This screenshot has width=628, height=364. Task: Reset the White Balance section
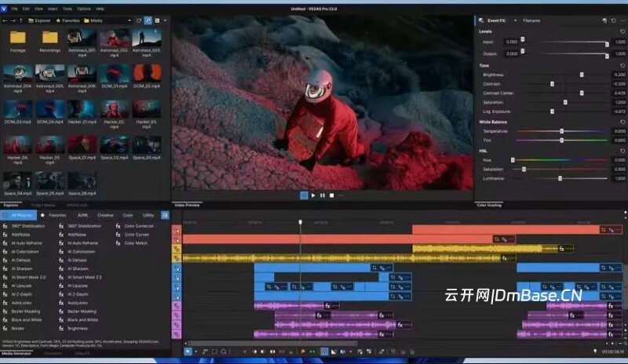pos(623,122)
